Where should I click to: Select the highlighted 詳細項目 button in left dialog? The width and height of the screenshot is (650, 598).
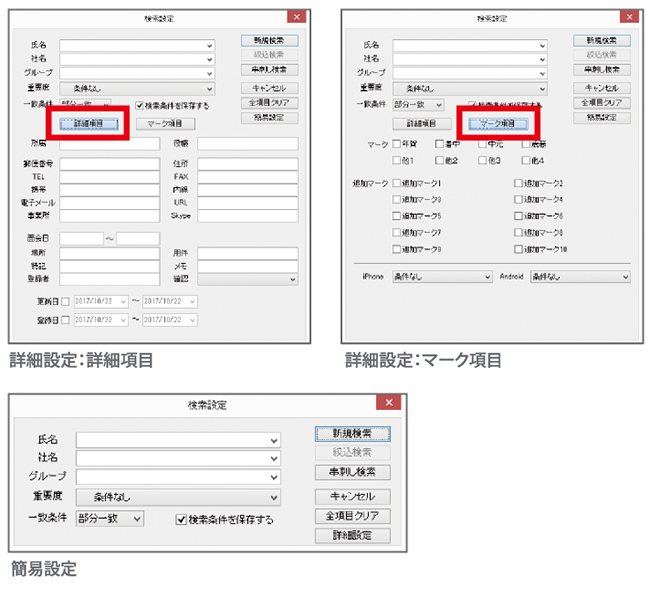tap(89, 123)
